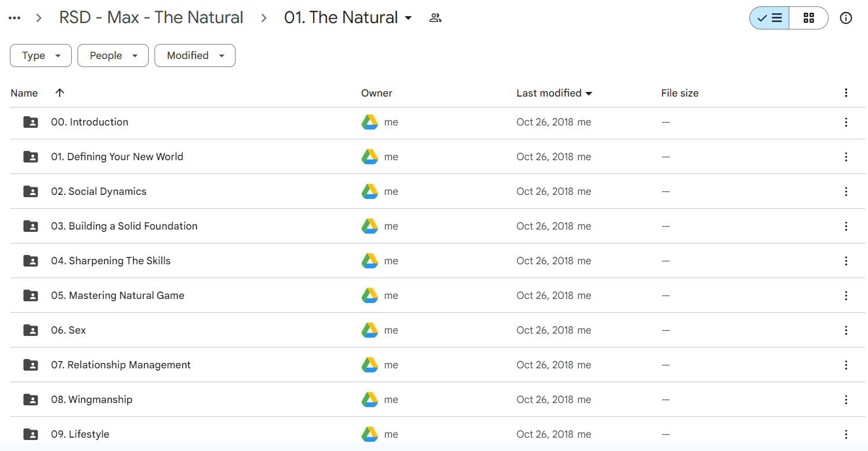Reverse sort direction with the up arrow
This screenshot has height=451, width=868.
point(60,93)
